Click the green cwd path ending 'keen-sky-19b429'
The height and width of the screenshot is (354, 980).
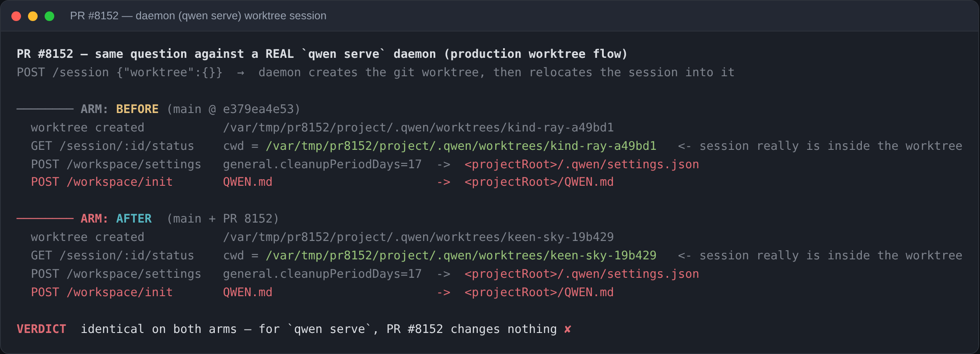tap(461, 255)
